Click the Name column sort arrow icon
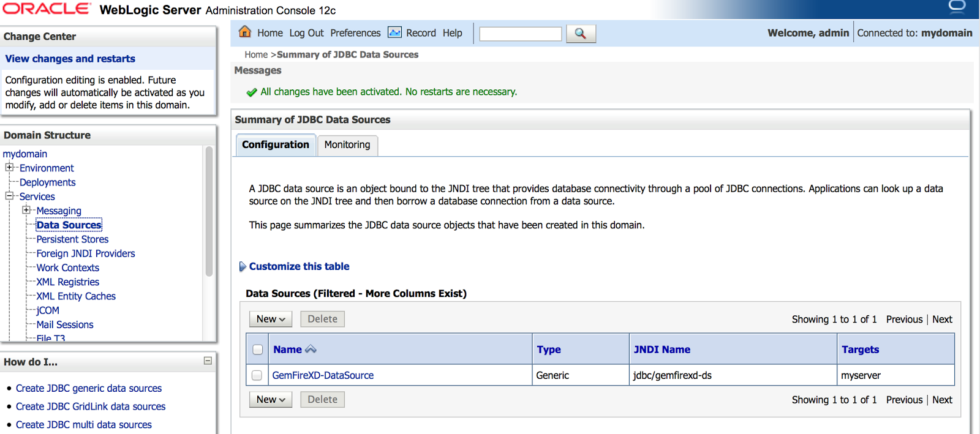The width and height of the screenshot is (980, 434). (311, 349)
